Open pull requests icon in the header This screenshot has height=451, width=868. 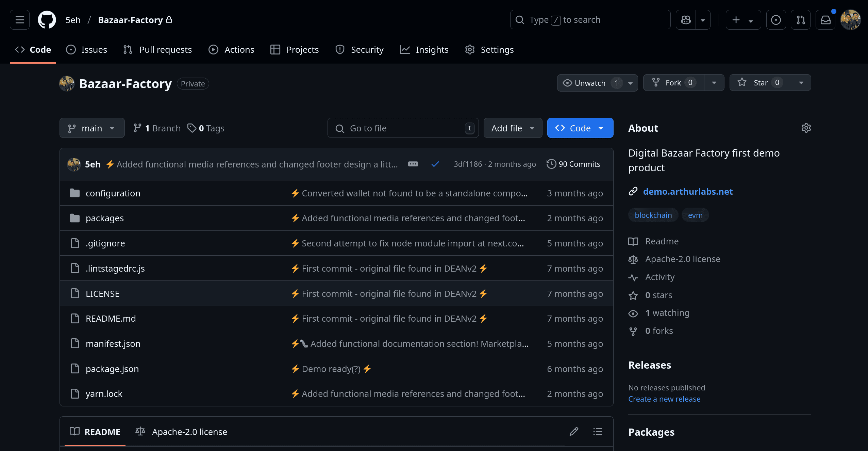(801, 20)
